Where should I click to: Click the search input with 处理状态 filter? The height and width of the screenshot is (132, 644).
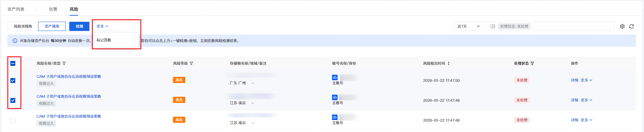(x=571, y=26)
